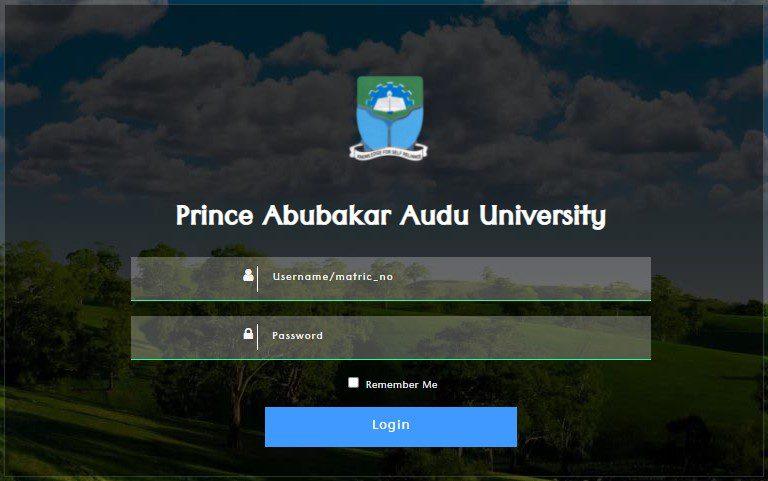768x481 pixels.
Task: Click the "Prince Abubakar Audu University" heading
Action: [x=391, y=216]
